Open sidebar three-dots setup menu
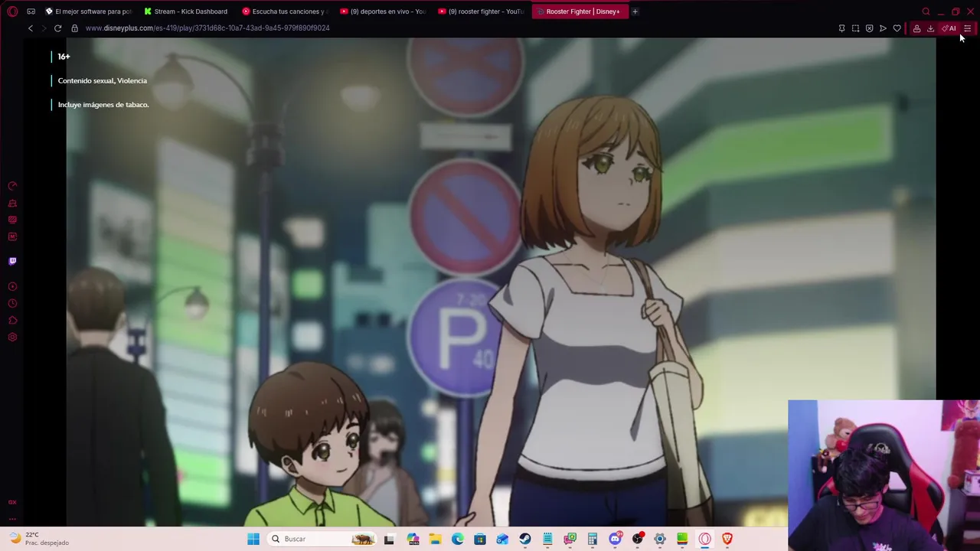 12,519
